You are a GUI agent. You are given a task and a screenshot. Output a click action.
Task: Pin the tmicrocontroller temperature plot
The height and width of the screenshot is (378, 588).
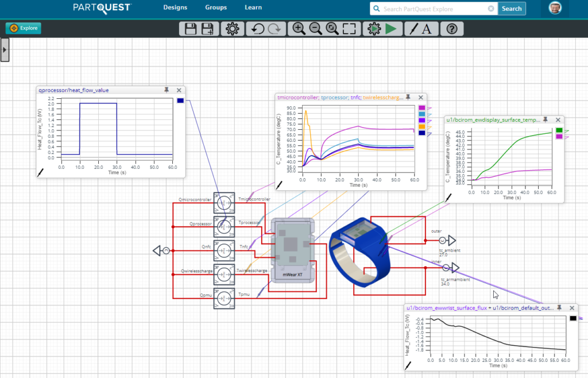pos(408,97)
